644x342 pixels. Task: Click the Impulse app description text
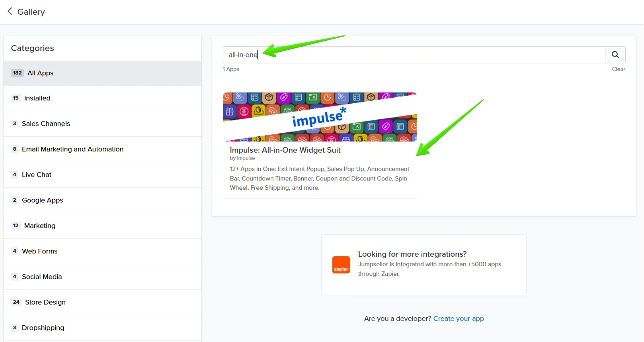tap(320, 178)
